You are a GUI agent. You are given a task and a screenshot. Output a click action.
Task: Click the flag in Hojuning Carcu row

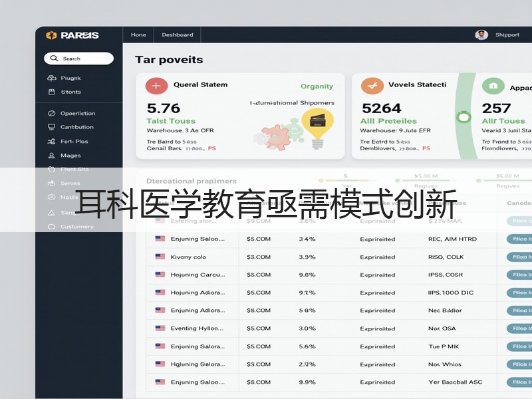click(x=160, y=274)
